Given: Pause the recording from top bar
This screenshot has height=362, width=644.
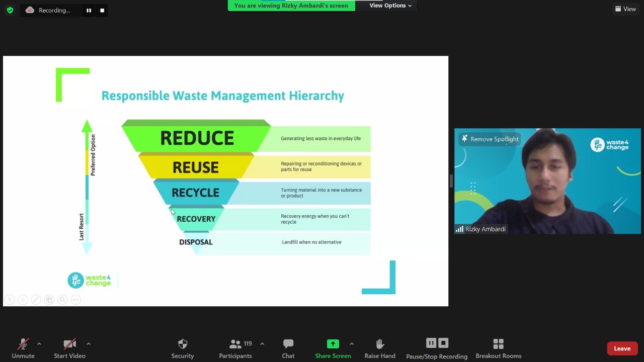Looking at the screenshot, I should click(x=89, y=10).
